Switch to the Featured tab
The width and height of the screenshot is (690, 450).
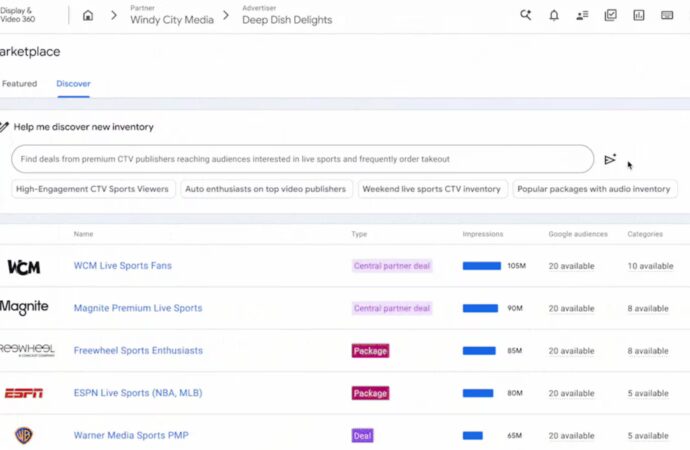tap(19, 84)
